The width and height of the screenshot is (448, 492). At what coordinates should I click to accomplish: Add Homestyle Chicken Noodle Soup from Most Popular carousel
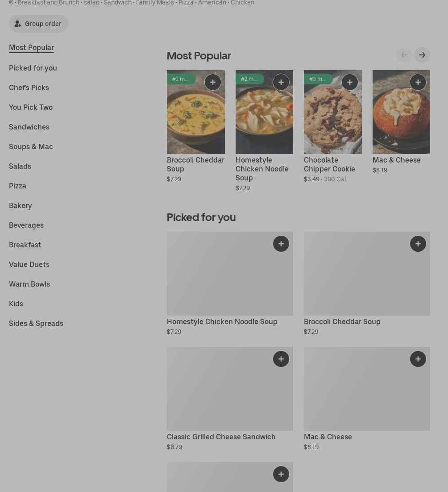(281, 82)
